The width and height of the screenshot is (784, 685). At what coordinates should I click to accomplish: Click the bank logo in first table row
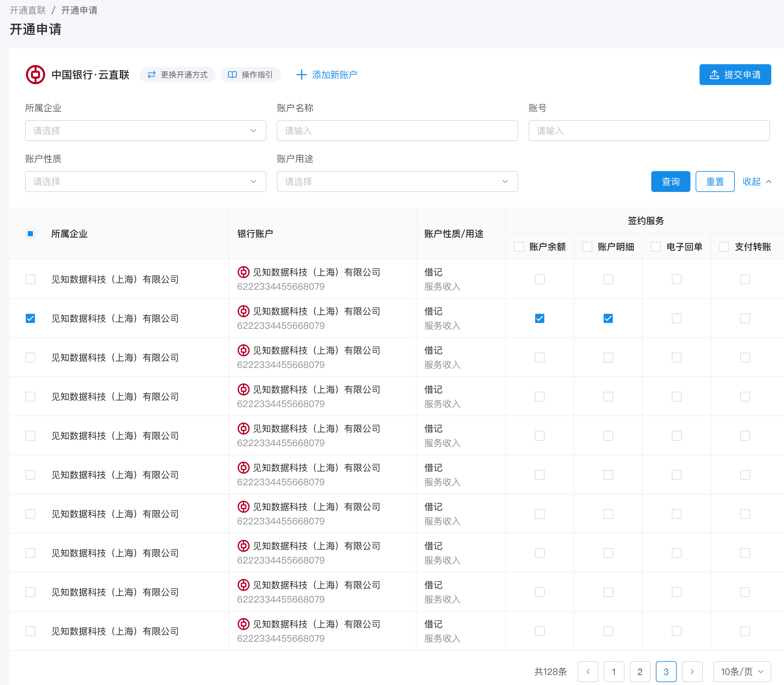coord(243,272)
